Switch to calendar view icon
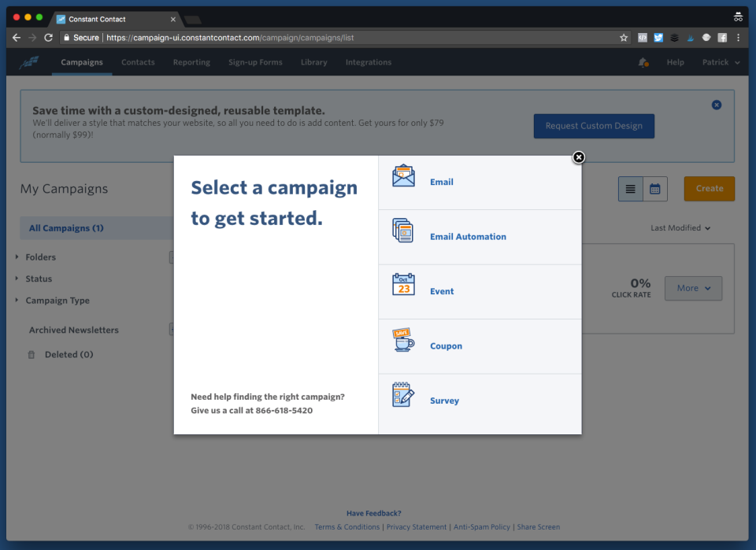This screenshot has height=550, width=756. (654, 189)
